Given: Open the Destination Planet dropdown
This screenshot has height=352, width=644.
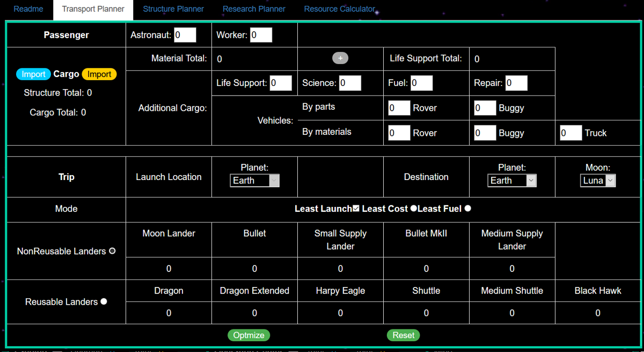Looking at the screenshot, I should pos(511,181).
